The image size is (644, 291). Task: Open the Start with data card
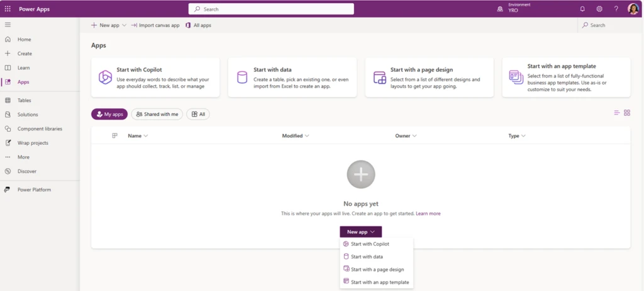pos(292,77)
